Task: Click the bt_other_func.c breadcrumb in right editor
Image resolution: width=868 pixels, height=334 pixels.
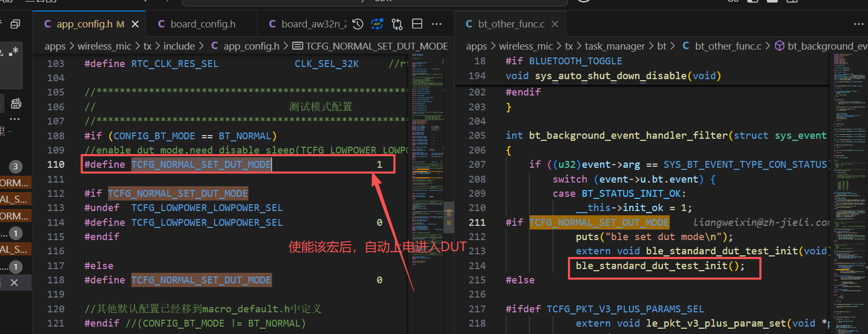Action: pyautogui.click(x=722, y=46)
